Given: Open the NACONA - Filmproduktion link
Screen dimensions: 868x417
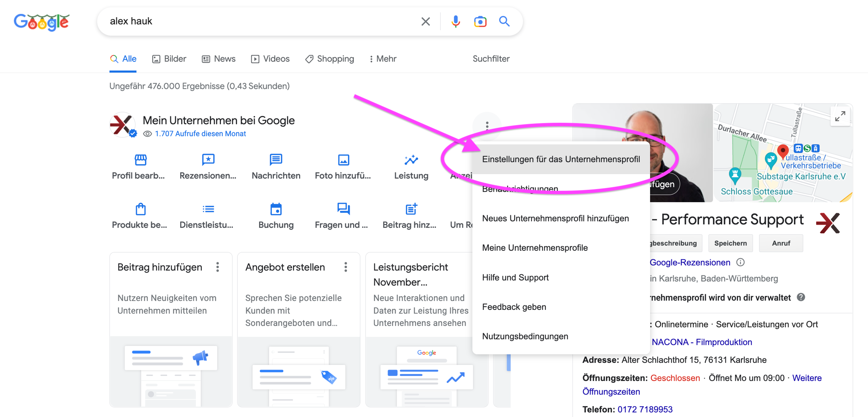Looking at the screenshot, I should pyautogui.click(x=702, y=342).
